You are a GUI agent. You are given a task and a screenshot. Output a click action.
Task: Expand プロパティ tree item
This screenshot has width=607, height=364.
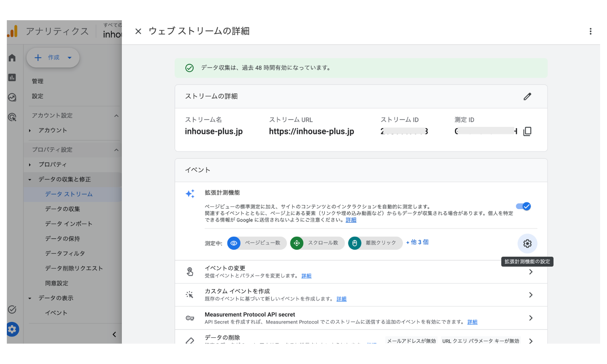click(30, 165)
